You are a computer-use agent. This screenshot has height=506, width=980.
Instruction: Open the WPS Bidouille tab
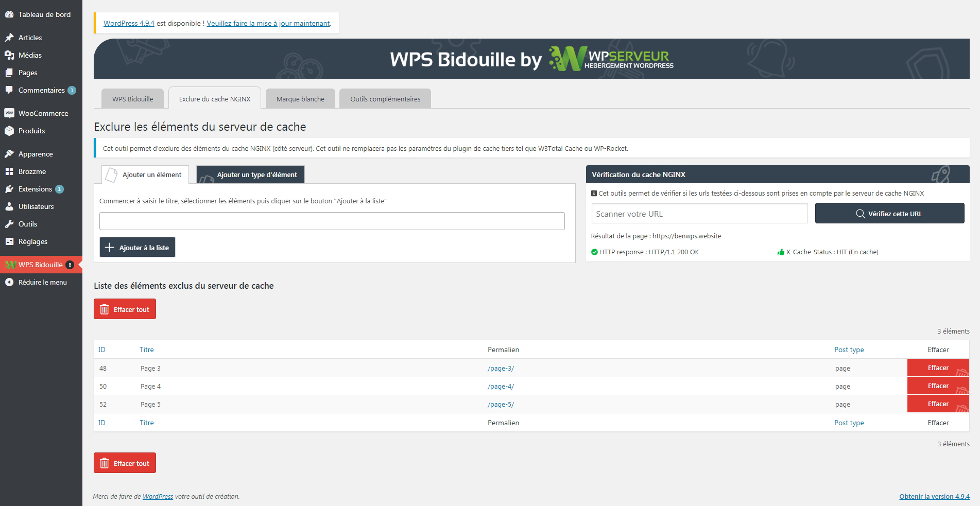(x=133, y=99)
